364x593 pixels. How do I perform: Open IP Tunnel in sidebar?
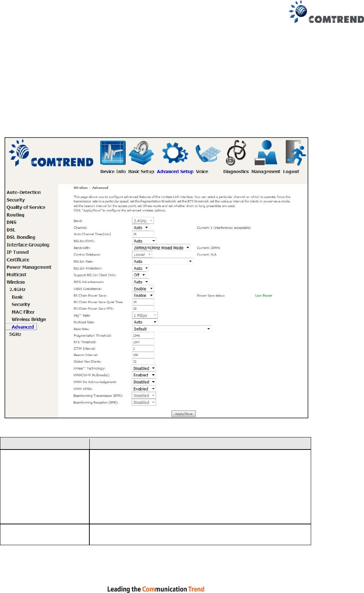click(x=18, y=252)
